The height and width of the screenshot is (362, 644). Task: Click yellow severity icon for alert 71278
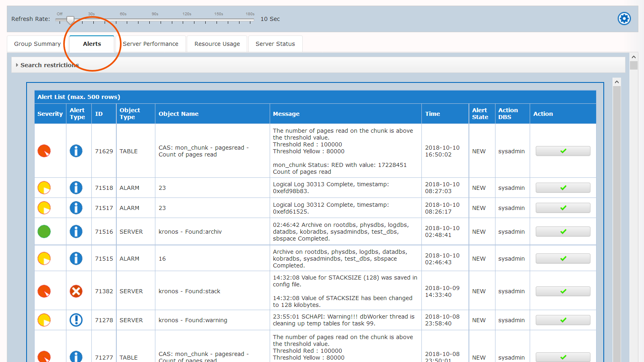[x=44, y=320]
